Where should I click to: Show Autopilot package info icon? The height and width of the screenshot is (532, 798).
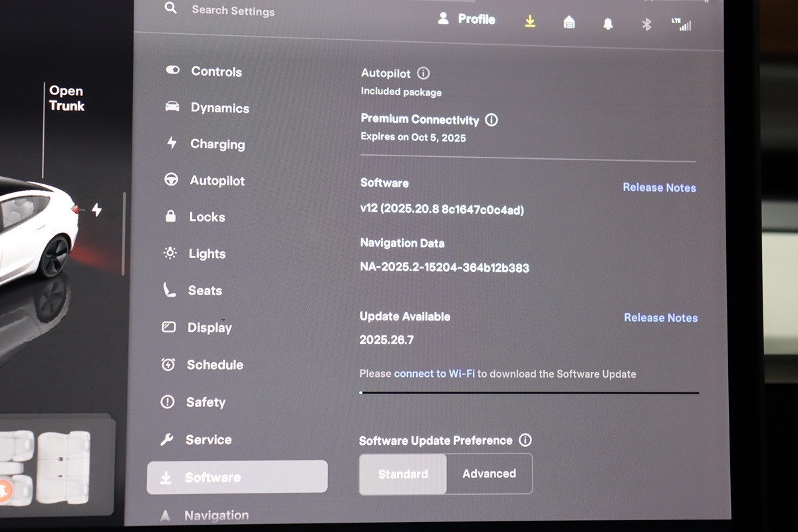coord(423,73)
